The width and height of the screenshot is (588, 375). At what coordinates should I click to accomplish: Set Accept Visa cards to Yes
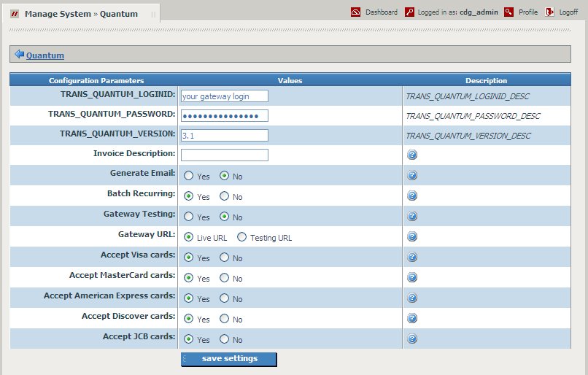pyautogui.click(x=189, y=258)
